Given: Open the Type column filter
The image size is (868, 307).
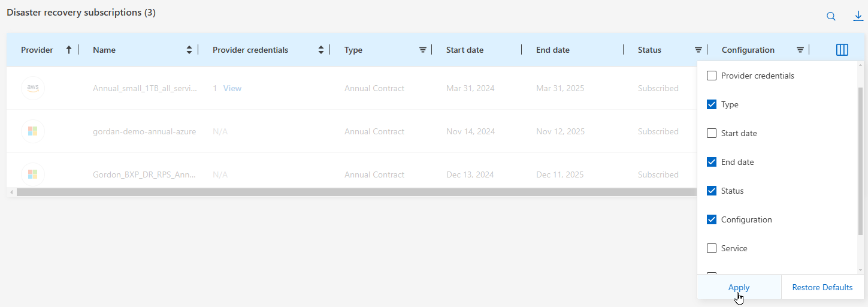Looking at the screenshot, I should coord(423,50).
